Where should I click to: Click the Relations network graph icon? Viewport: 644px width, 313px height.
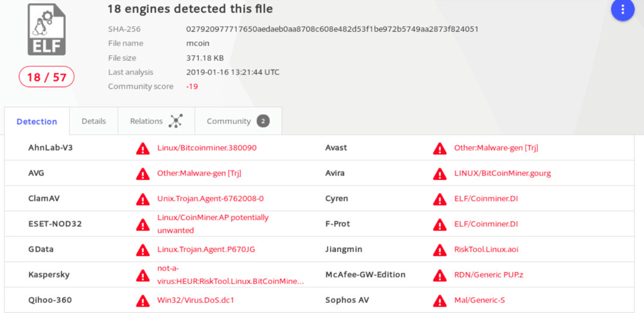click(x=176, y=121)
